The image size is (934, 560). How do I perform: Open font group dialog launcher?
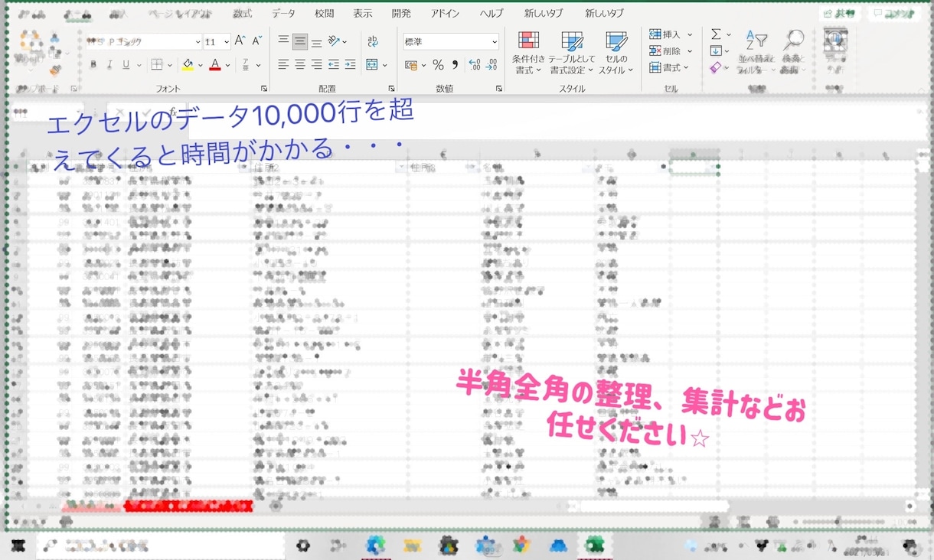pyautogui.click(x=264, y=89)
